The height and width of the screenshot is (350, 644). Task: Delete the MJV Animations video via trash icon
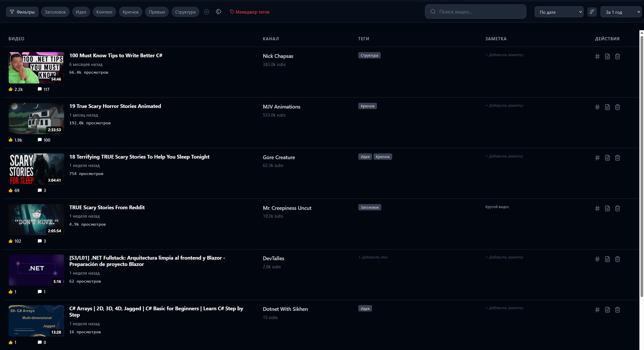(x=618, y=107)
